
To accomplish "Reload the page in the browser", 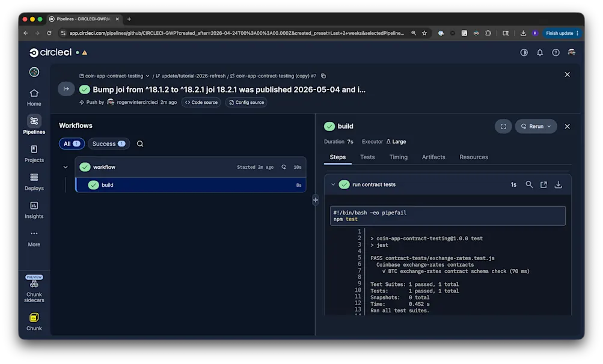I will coord(49,34).
